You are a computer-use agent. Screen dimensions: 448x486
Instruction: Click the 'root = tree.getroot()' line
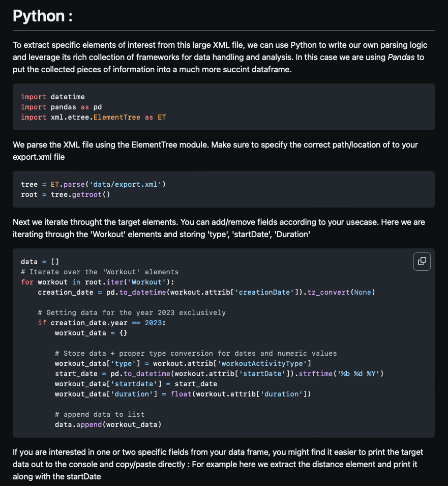tap(66, 194)
